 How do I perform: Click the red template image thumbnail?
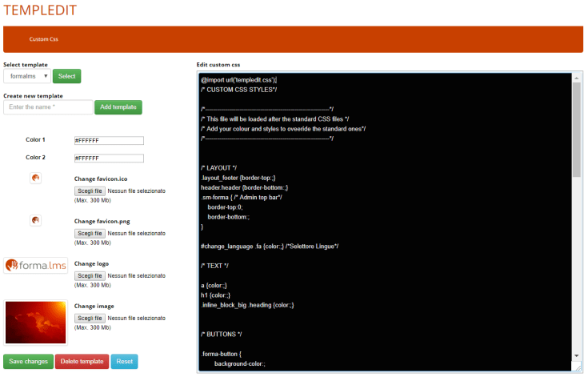(35, 323)
